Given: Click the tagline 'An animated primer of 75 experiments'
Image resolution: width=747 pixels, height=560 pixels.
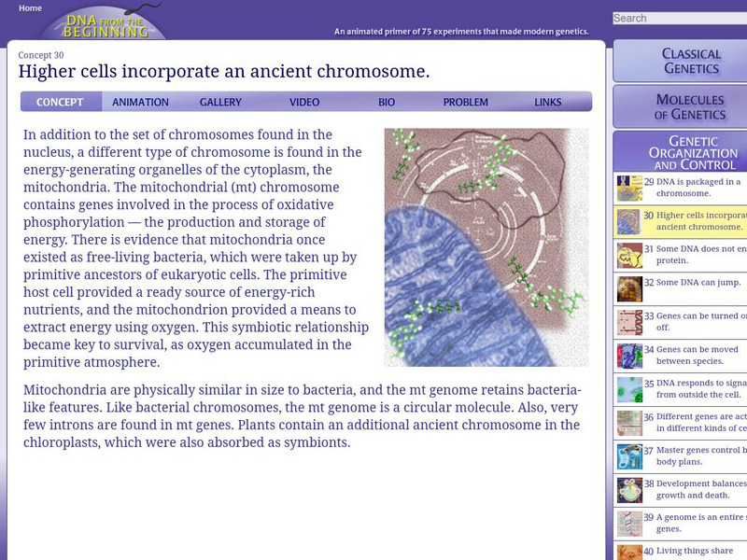Looking at the screenshot, I should click(461, 32).
